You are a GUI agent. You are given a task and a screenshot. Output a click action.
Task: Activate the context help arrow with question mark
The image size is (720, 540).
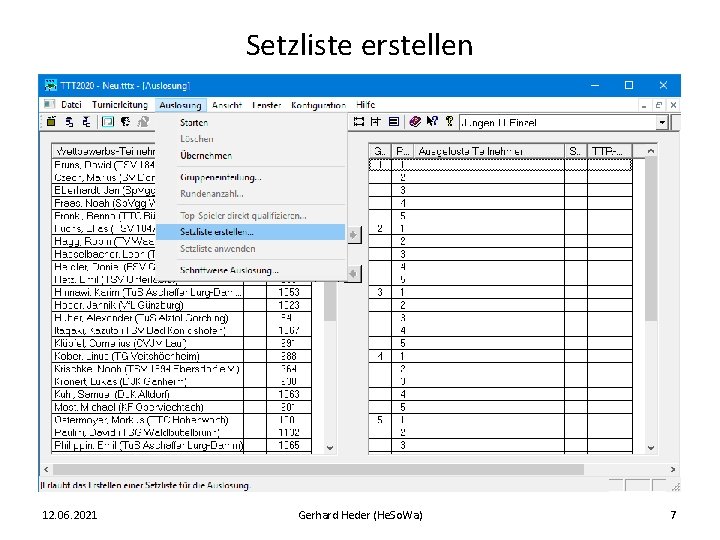[432, 122]
